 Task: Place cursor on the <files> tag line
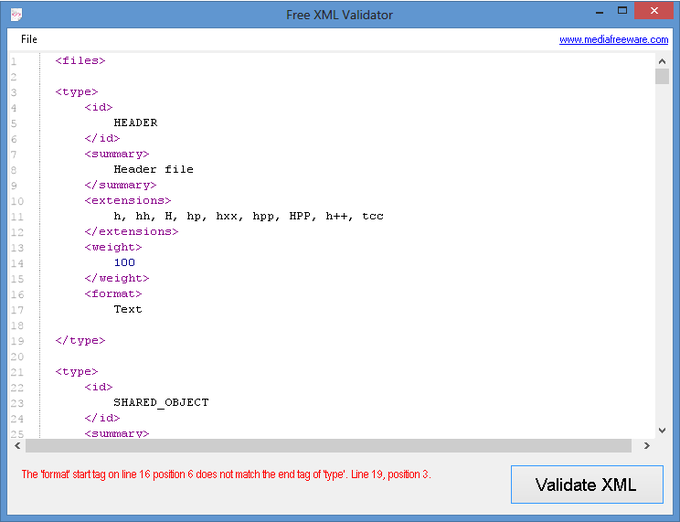pos(80,61)
